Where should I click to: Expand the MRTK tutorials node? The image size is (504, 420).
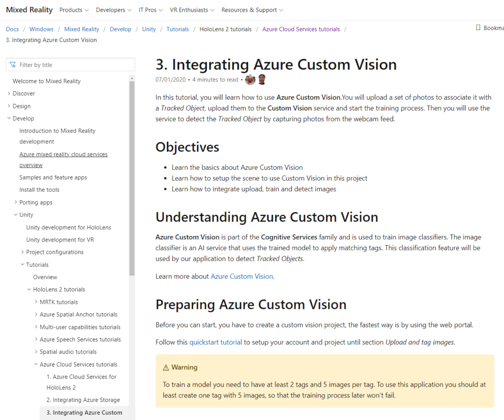coord(35,302)
